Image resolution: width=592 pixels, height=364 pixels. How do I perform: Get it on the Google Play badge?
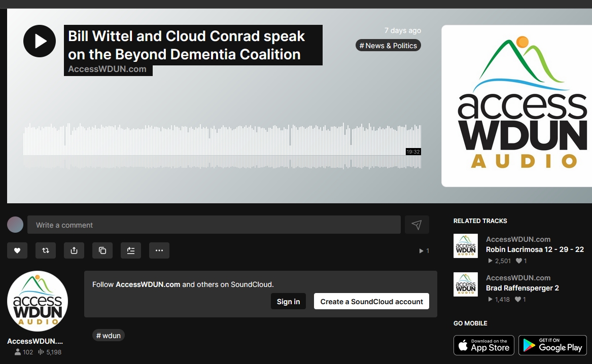[553, 345]
